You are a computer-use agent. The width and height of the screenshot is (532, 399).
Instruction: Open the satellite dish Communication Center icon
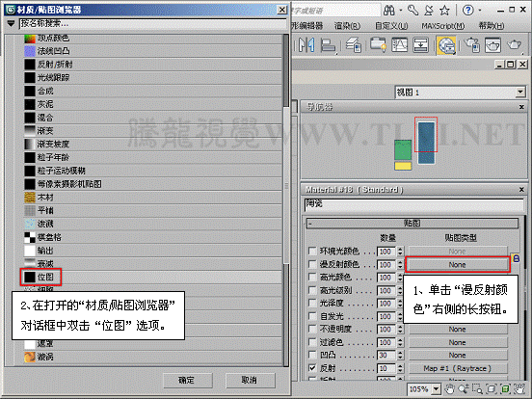point(429,11)
